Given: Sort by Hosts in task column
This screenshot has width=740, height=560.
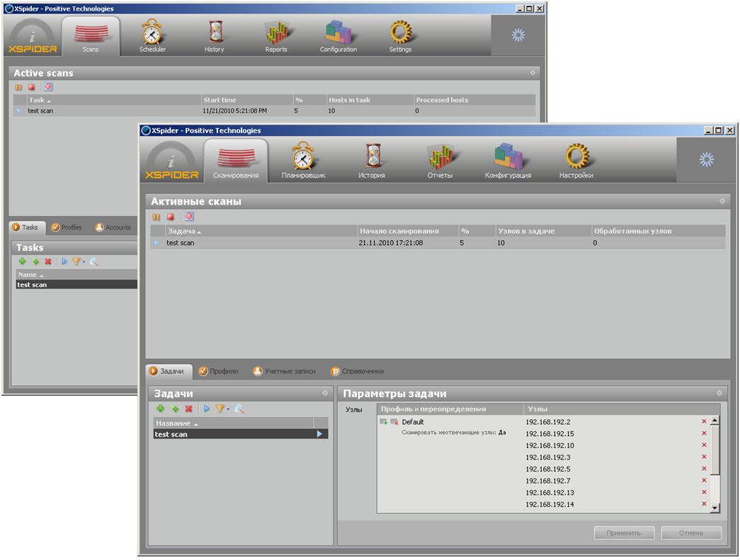Looking at the screenshot, I should (x=370, y=100).
